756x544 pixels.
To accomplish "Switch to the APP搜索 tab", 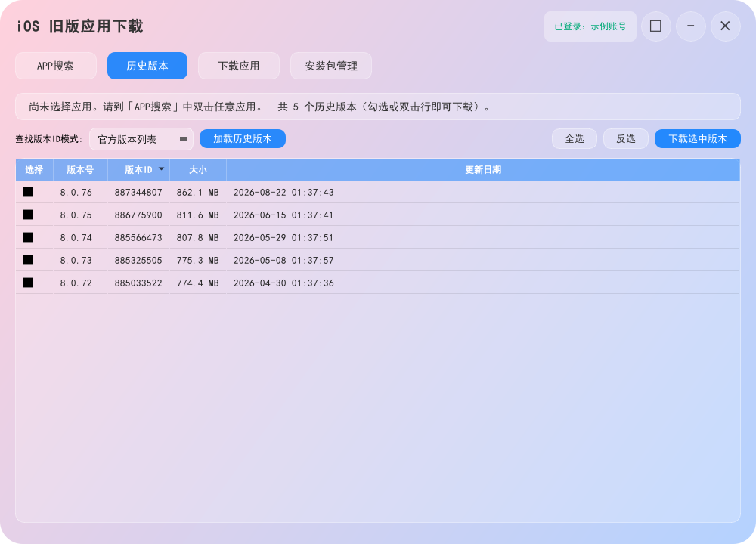I will tap(56, 66).
